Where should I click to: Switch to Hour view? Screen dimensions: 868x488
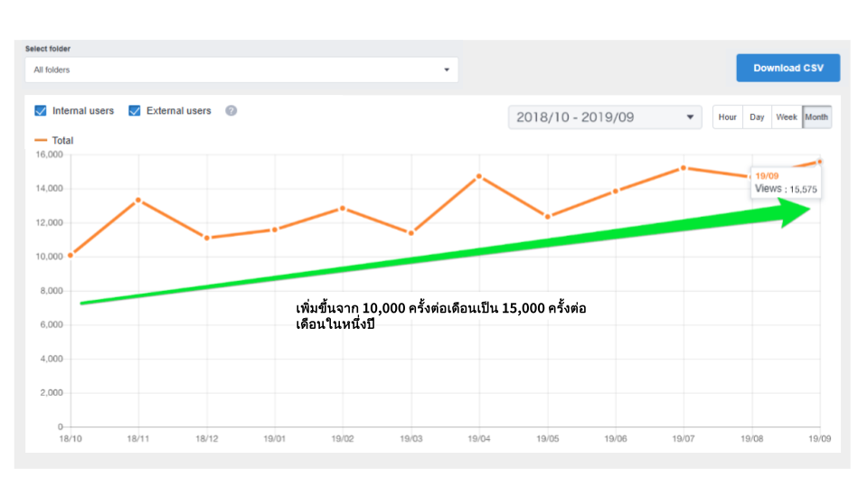[x=727, y=117]
